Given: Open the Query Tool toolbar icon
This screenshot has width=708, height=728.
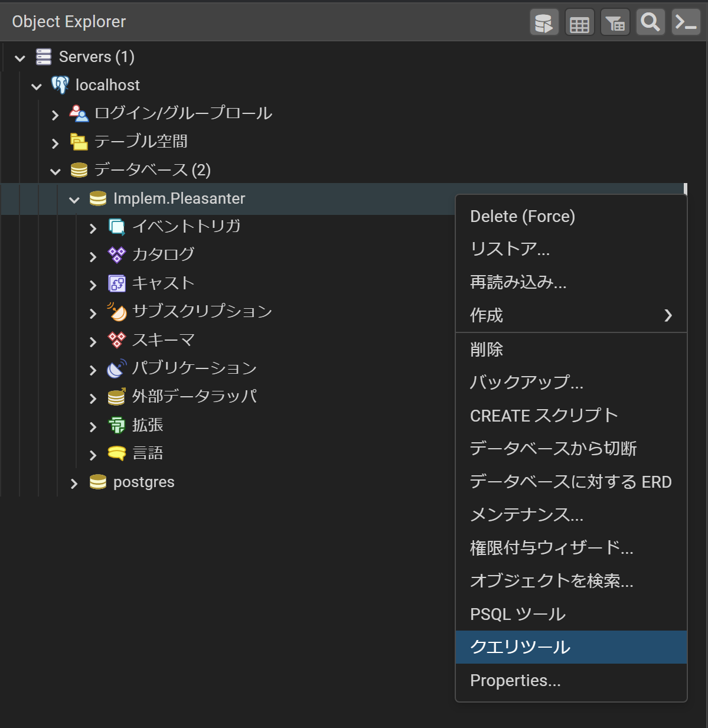Looking at the screenshot, I should click(544, 23).
